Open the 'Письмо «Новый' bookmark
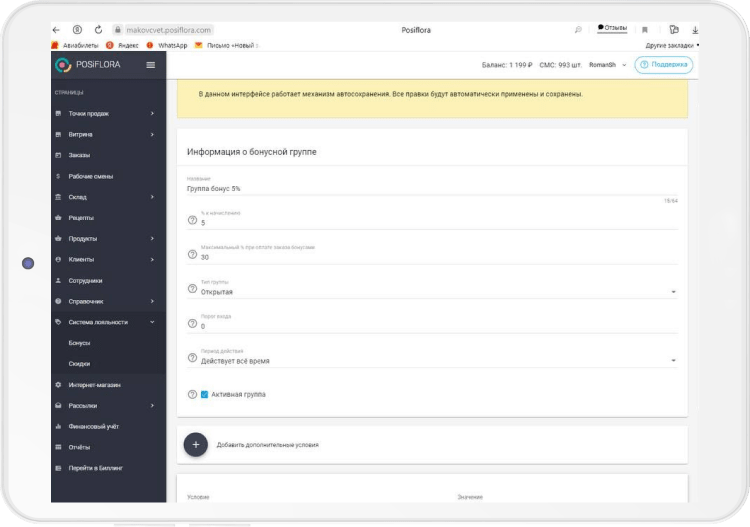750x527 pixels. (227, 45)
